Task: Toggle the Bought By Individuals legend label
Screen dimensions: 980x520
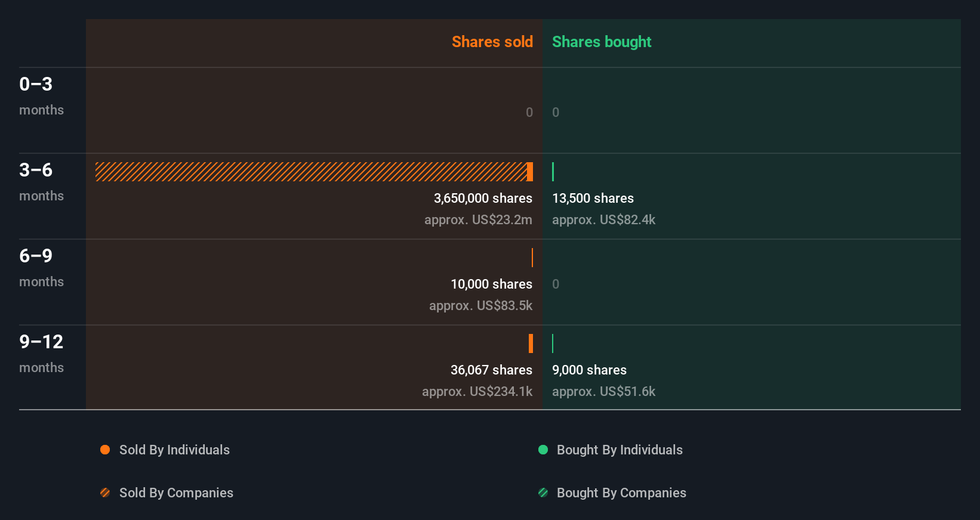Action: (x=620, y=450)
